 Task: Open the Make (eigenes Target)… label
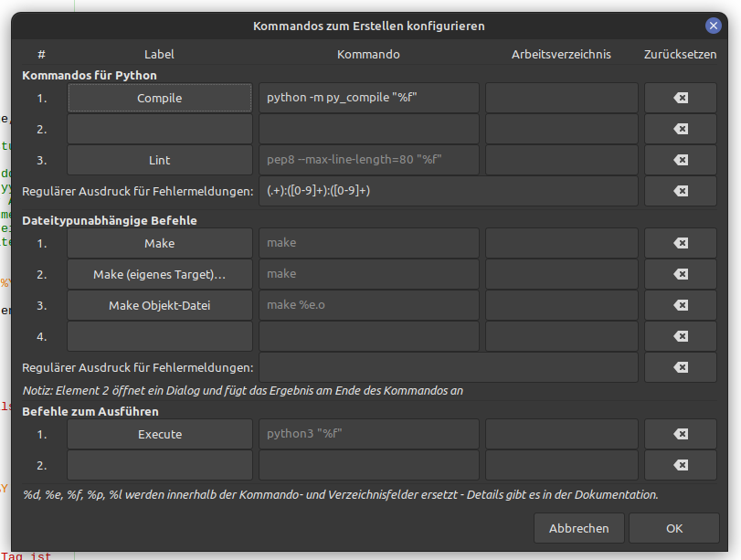[x=160, y=274]
